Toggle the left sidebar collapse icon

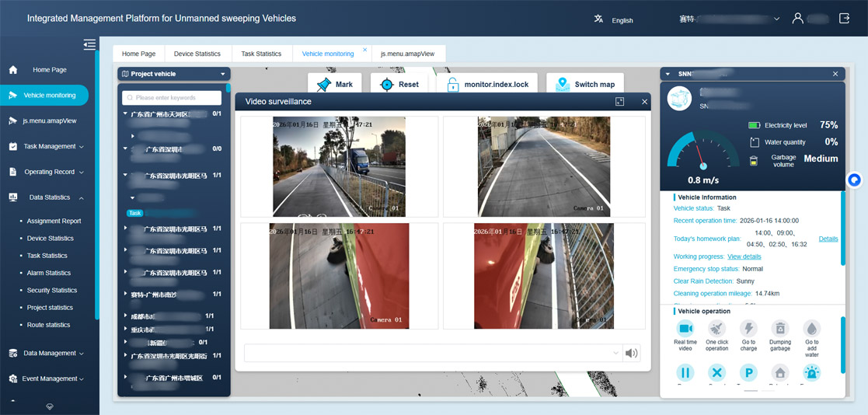pos(89,44)
